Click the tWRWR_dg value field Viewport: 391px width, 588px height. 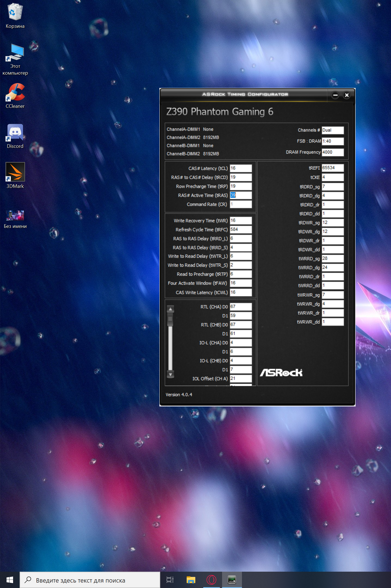coord(333,304)
